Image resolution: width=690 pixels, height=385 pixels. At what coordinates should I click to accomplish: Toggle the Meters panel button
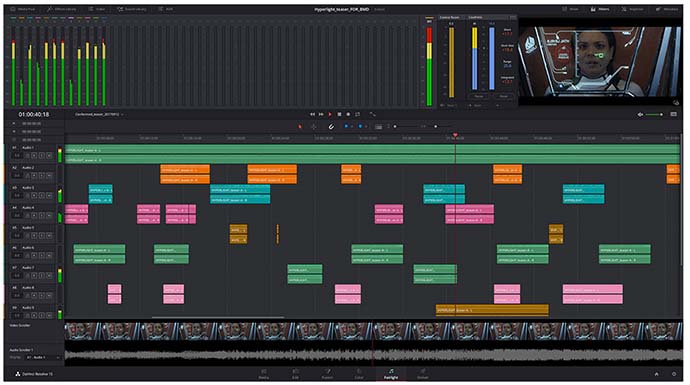click(601, 9)
